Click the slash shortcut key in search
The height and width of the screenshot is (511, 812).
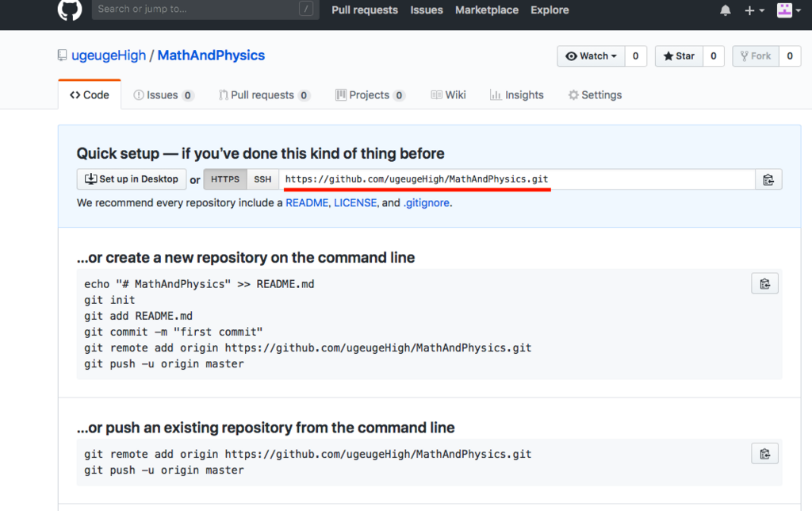[x=306, y=9]
